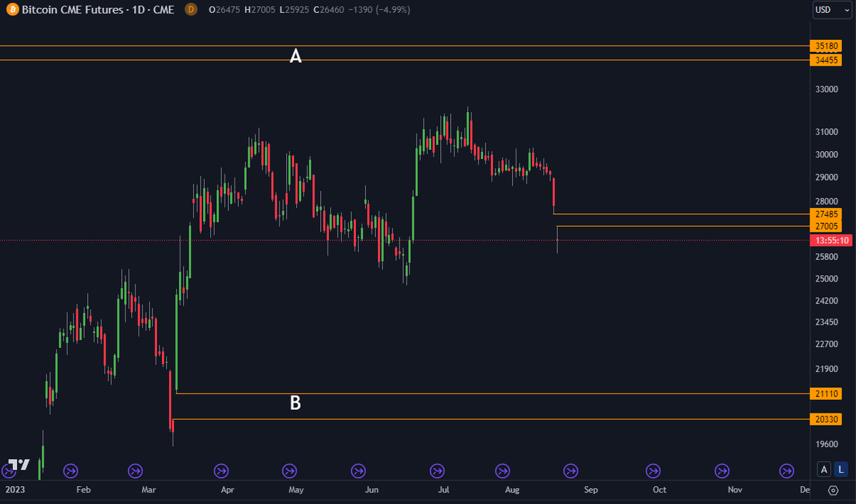Open the USD currency dropdown
The image size is (856, 504).
832,10
